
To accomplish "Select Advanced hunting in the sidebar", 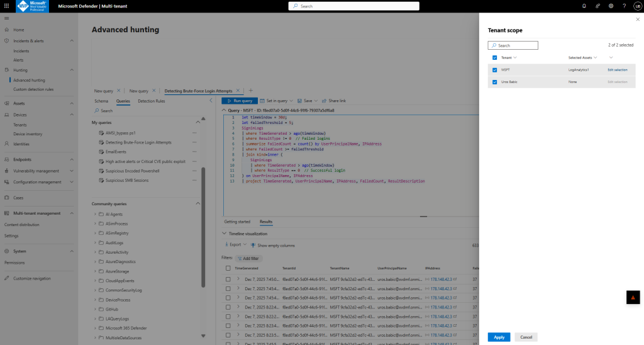I will point(29,80).
